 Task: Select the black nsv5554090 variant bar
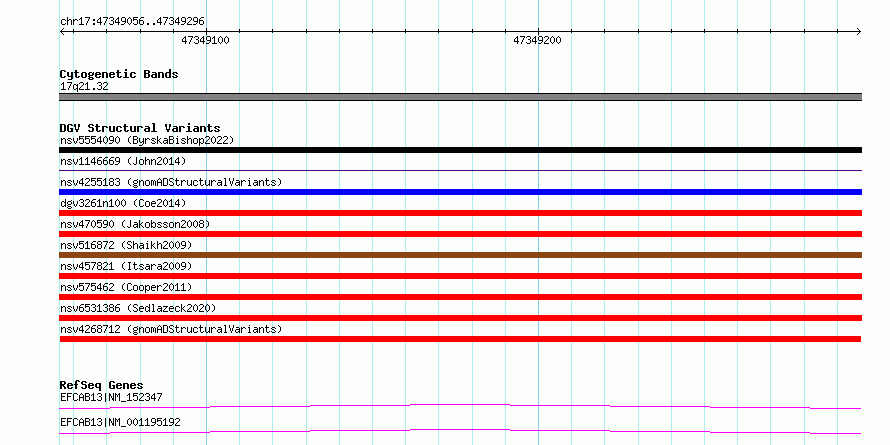pos(460,150)
